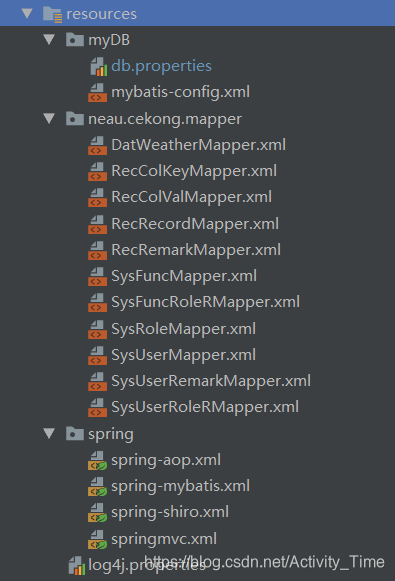Viewport: 395px width, 581px height.
Task: Click the SysFuncMapper.xml file icon
Action: click(97, 276)
